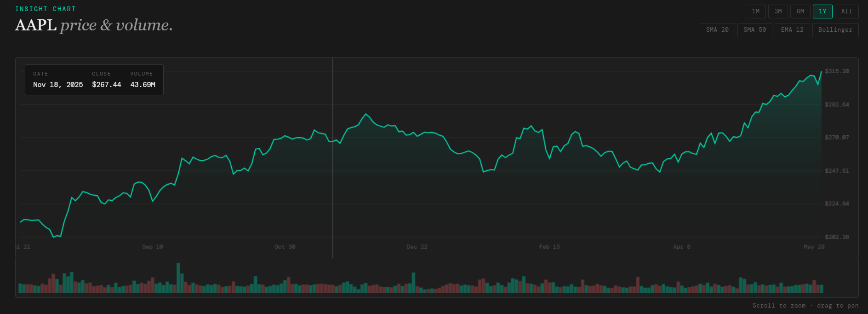The height and width of the screenshot is (314, 868).
Task: Enable the SMA 50 indicator
Action: coord(755,29)
